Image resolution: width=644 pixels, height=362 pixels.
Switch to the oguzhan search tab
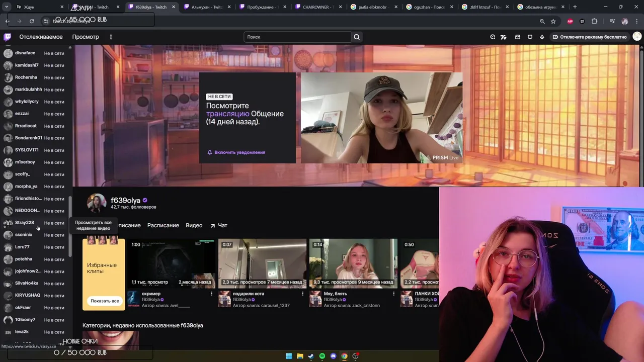(430, 7)
